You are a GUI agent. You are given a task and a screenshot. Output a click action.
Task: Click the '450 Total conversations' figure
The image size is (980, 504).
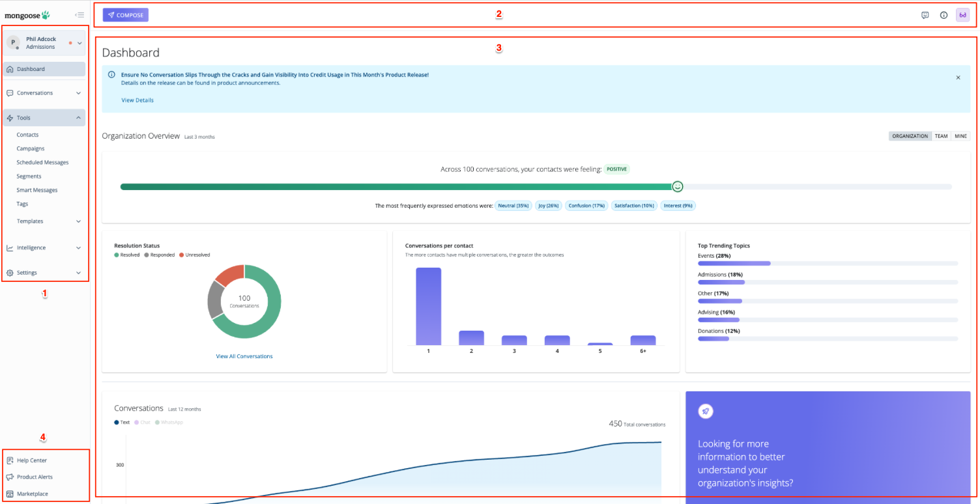[637, 424]
